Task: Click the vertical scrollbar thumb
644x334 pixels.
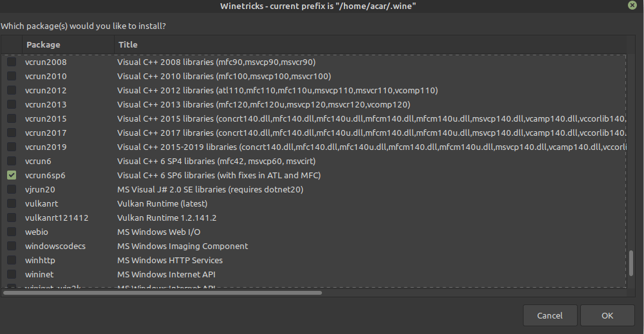Action: [x=631, y=263]
